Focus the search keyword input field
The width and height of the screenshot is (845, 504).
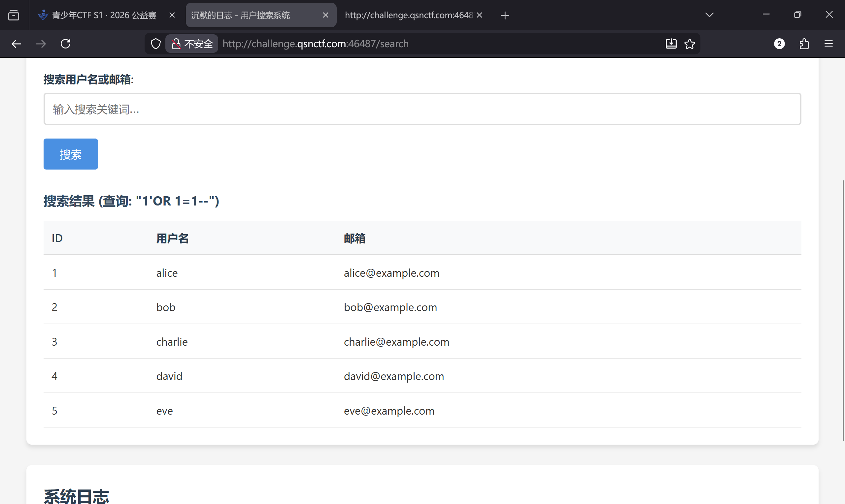pos(422,109)
